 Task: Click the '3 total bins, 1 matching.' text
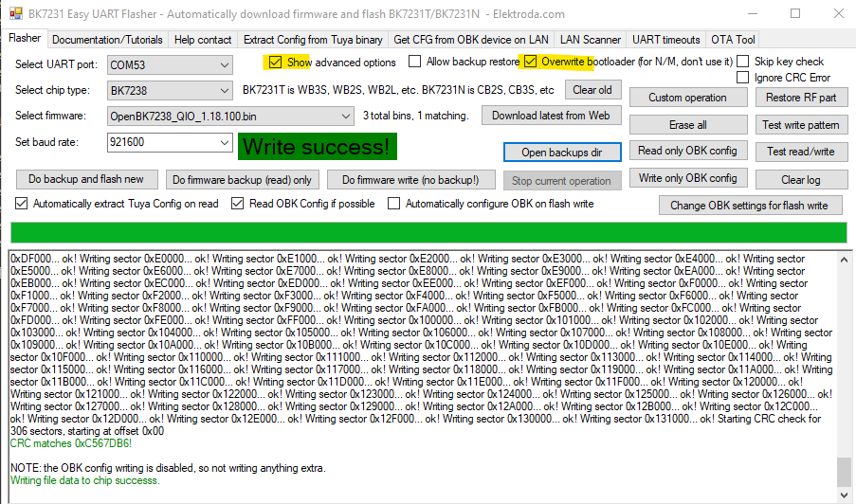coord(415,116)
